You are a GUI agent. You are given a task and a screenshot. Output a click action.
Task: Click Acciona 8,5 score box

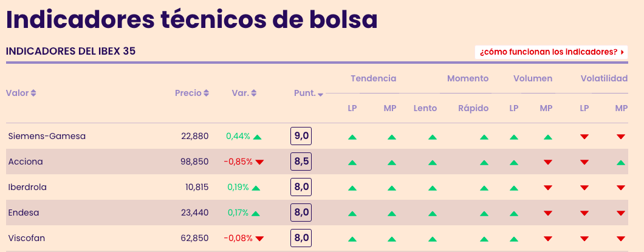click(x=301, y=162)
